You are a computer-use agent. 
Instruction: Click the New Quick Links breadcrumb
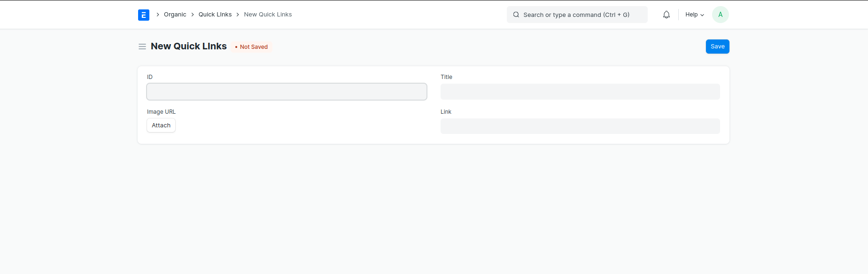point(268,15)
